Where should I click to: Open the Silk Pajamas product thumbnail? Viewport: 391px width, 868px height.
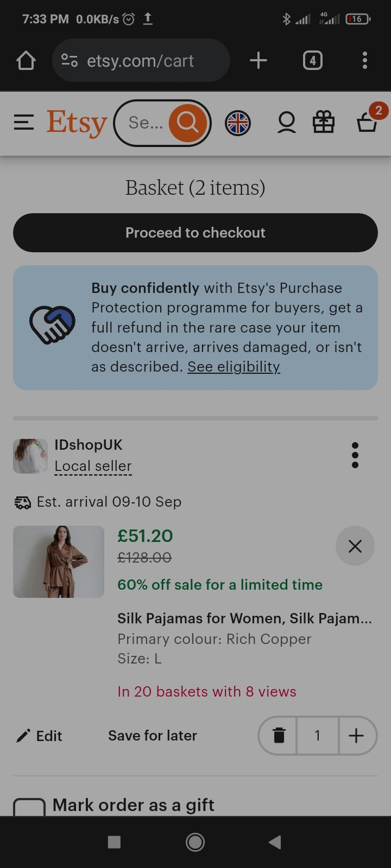point(59,561)
